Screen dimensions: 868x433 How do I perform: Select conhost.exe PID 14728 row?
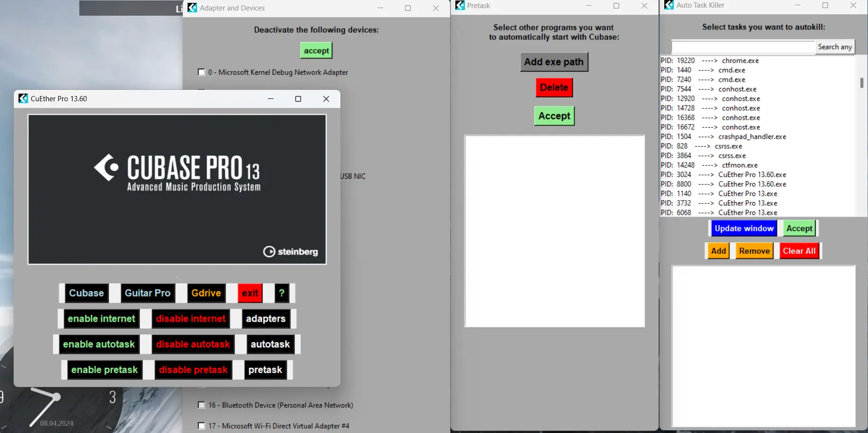pyautogui.click(x=758, y=108)
